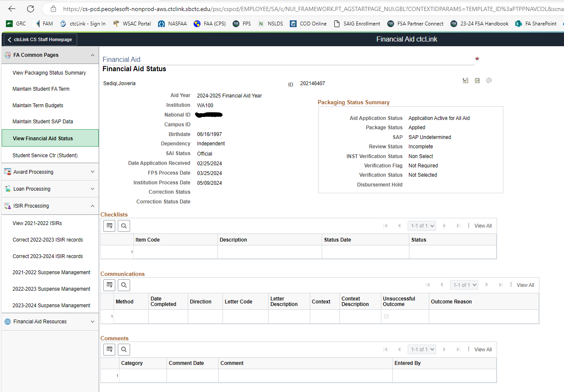Go to previous row in Communications grid
This screenshot has height=392, width=564.
pos(442,285)
